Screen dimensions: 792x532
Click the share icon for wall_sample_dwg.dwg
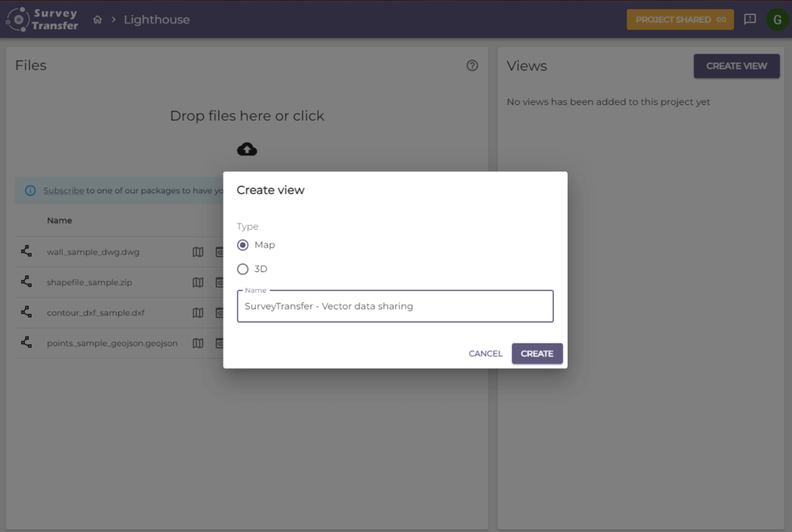pos(26,251)
